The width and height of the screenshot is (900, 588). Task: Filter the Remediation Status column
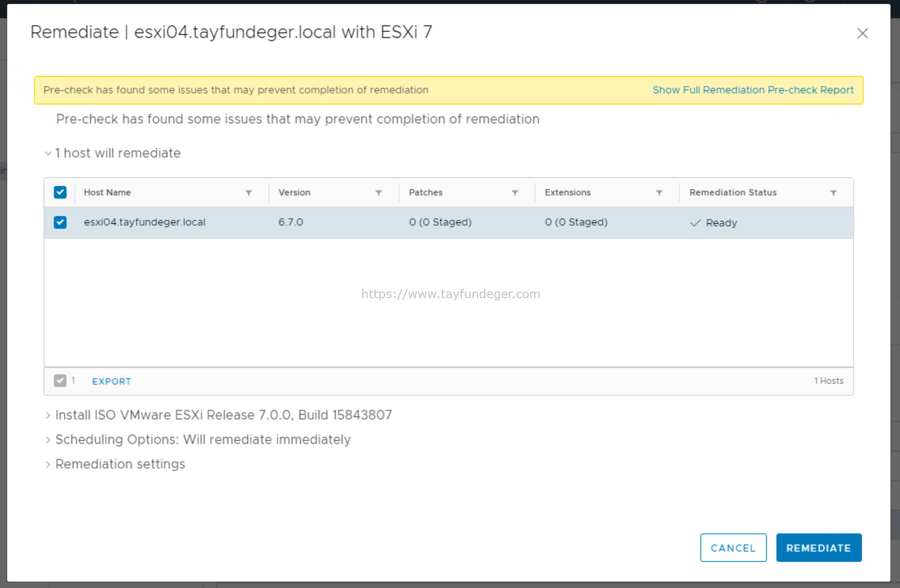pos(833,193)
